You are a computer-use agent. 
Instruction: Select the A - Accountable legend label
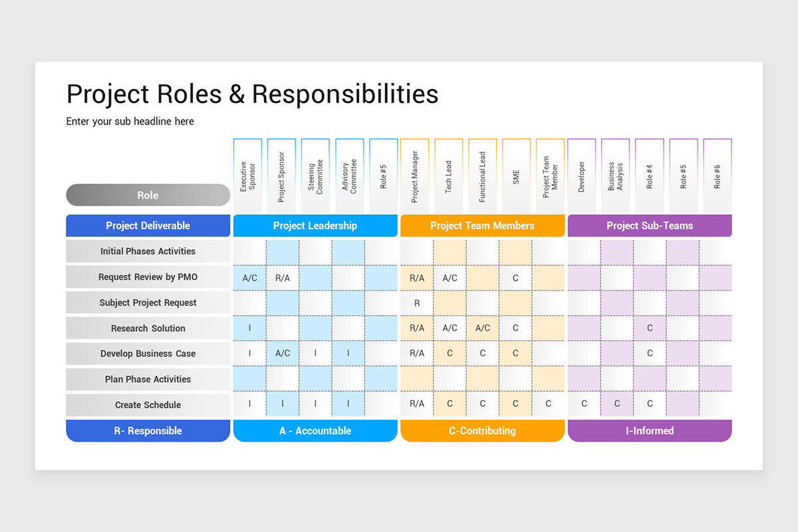click(x=315, y=431)
